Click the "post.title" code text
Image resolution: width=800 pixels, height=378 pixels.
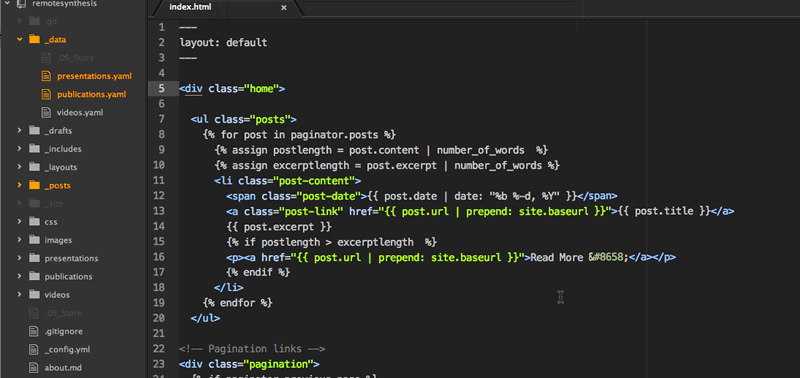(664, 211)
